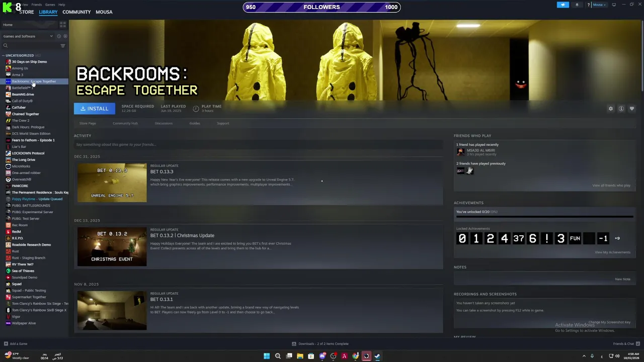Open the Games menu
This screenshot has height=362, width=644.
50,5
